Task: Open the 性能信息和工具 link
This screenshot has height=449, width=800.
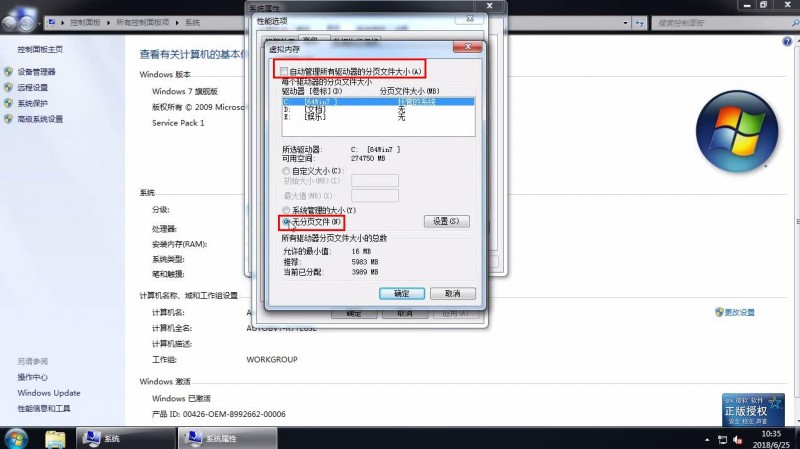Action: click(x=44, y=409)
